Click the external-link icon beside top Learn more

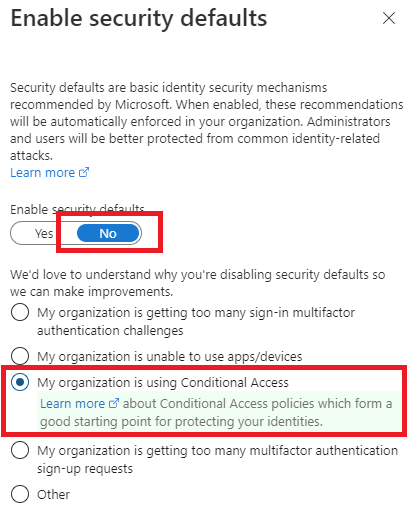pos(84,172)
